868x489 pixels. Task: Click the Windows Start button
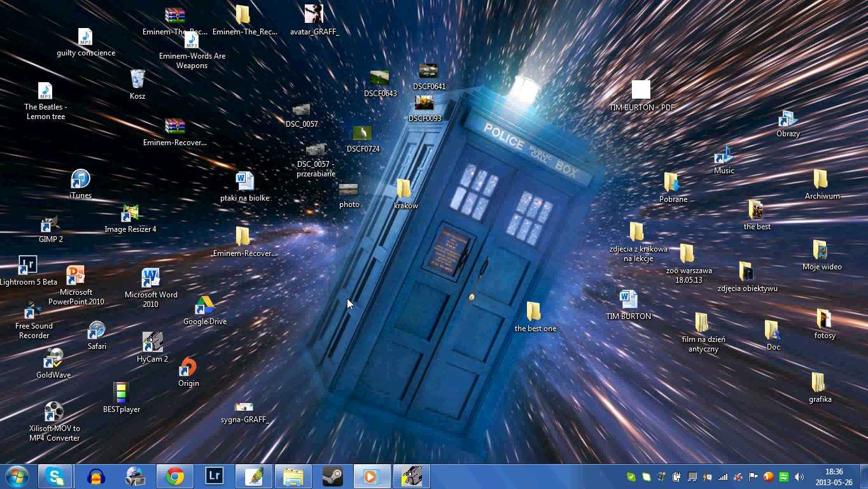click(16, 476)
